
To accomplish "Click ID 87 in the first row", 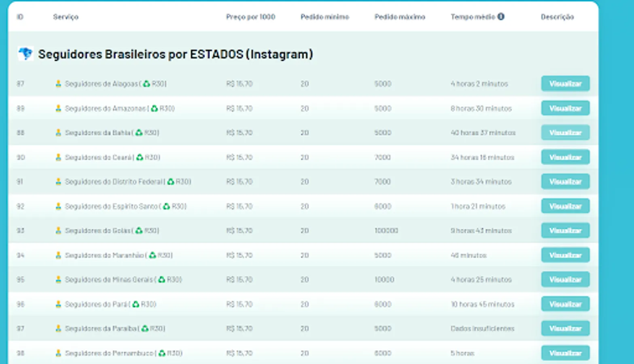I will click(x=20, y=84).
